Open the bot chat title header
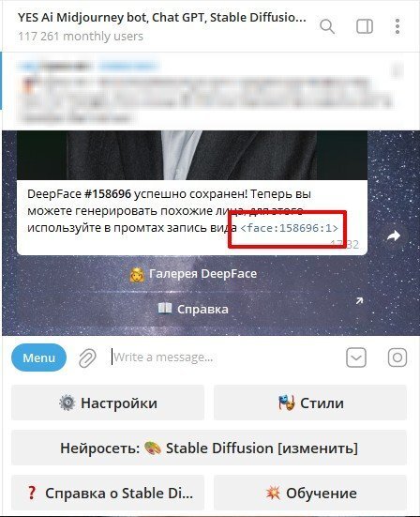The image size is (420, 517). pyautogui.click(x=162, y=26)
